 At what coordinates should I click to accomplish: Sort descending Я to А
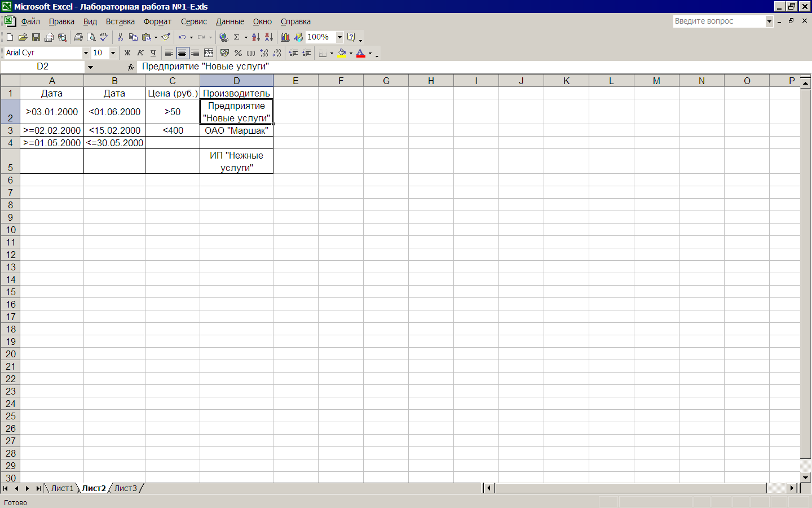click(x=269, y=37)
